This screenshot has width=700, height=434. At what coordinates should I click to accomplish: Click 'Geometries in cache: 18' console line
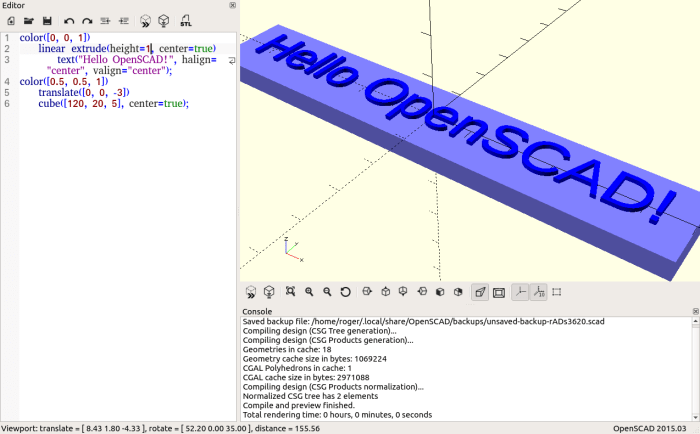click(x=287, y=350)
